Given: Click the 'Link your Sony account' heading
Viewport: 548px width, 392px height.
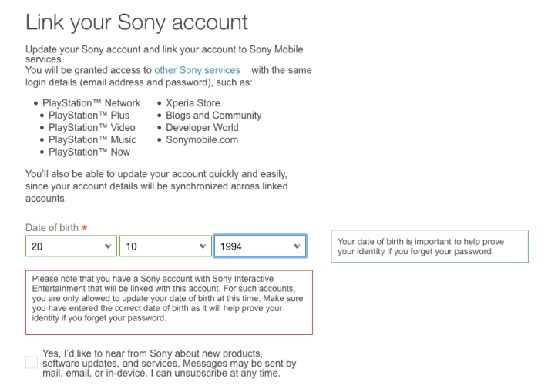Looking at the screenshot, I should click(x=136, y=23).
